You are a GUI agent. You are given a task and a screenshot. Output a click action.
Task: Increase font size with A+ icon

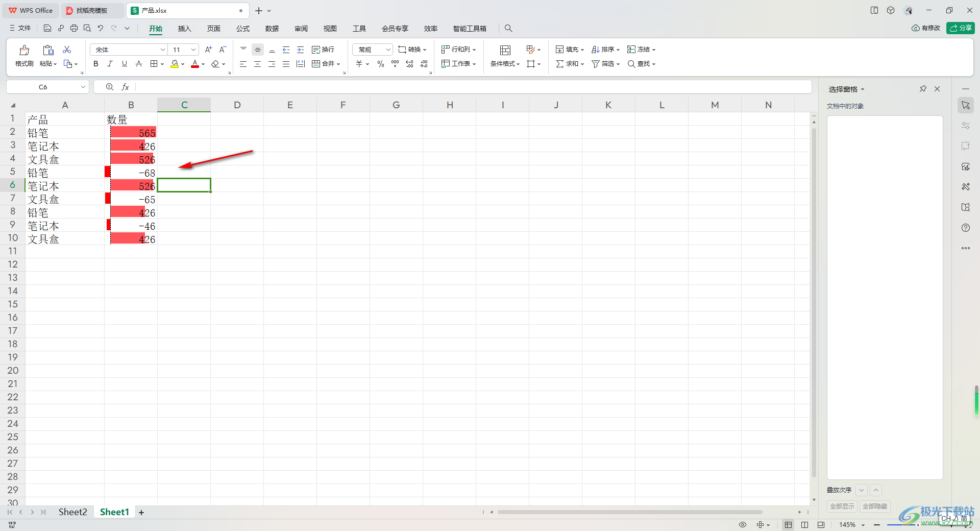click(208, 50)
